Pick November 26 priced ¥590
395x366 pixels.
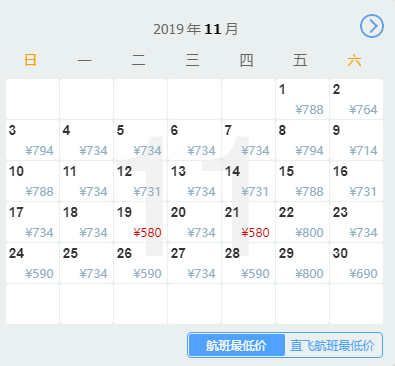[140, 263]
